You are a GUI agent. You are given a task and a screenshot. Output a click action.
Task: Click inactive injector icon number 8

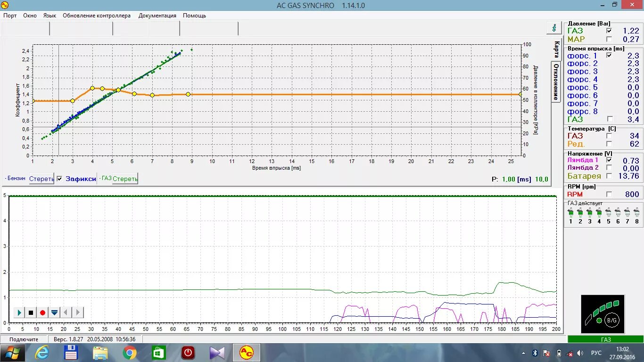[x=636, y=213]
